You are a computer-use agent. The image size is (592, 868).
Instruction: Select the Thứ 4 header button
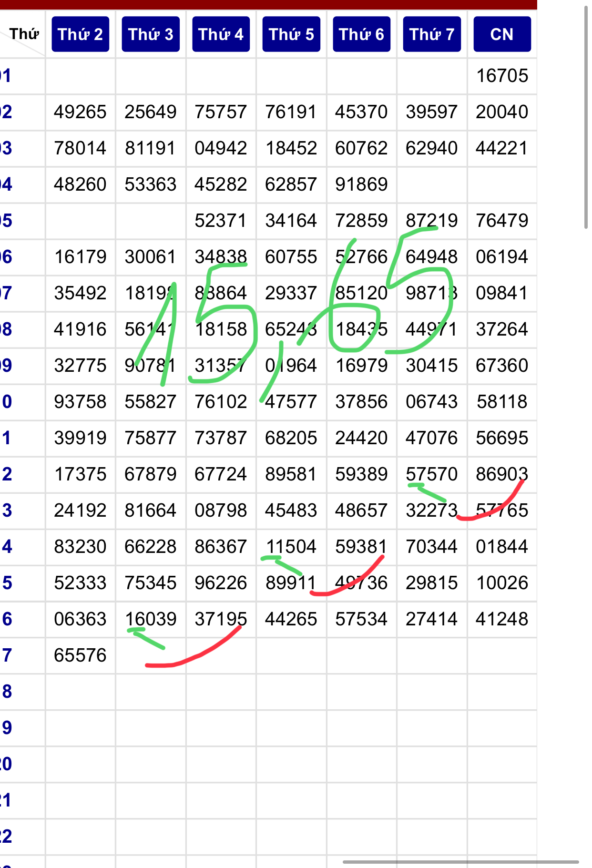click(221, 34)
